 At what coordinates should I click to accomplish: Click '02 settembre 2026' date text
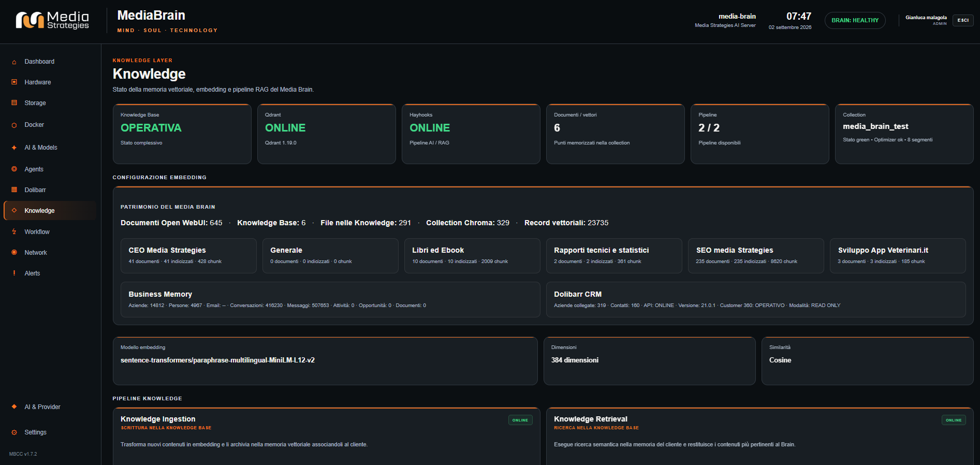790,27
